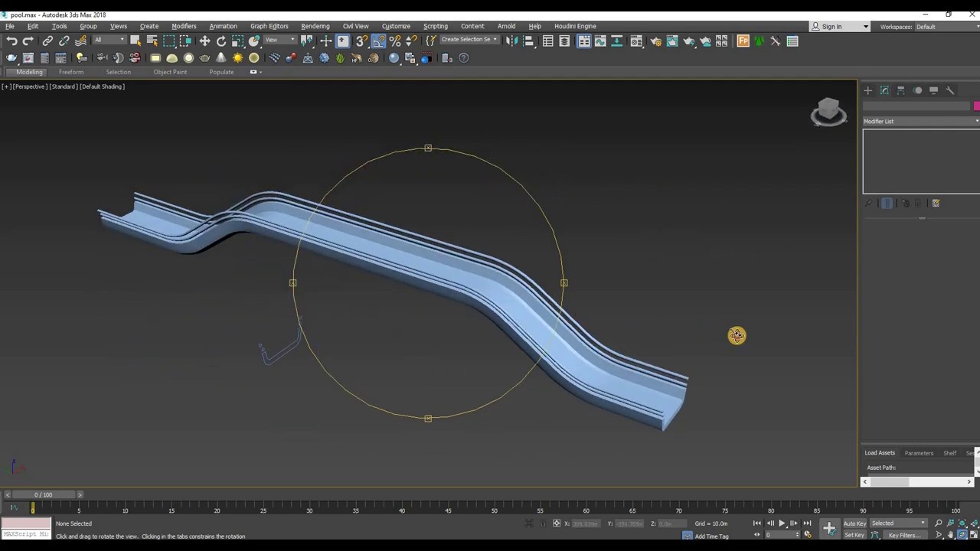Toggle Spinner Snap
This screenshot has height=551, width=980.
point(412,41)
